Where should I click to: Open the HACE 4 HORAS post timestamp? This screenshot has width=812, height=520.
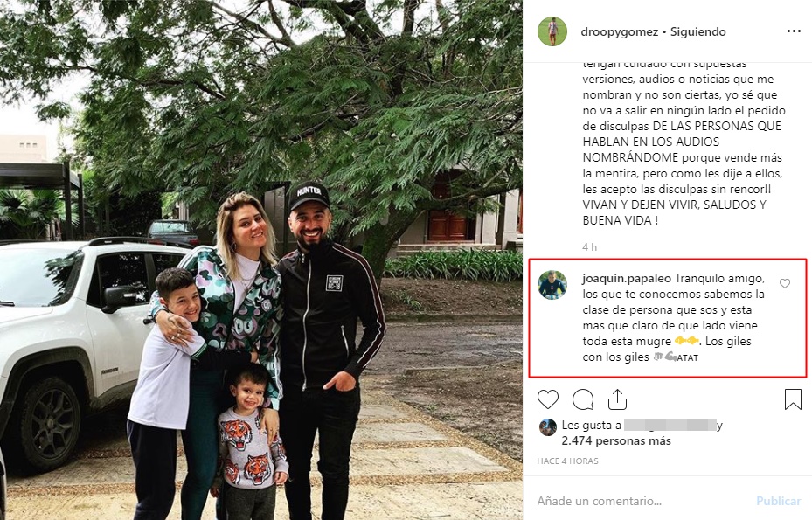[x=567, y=461]
